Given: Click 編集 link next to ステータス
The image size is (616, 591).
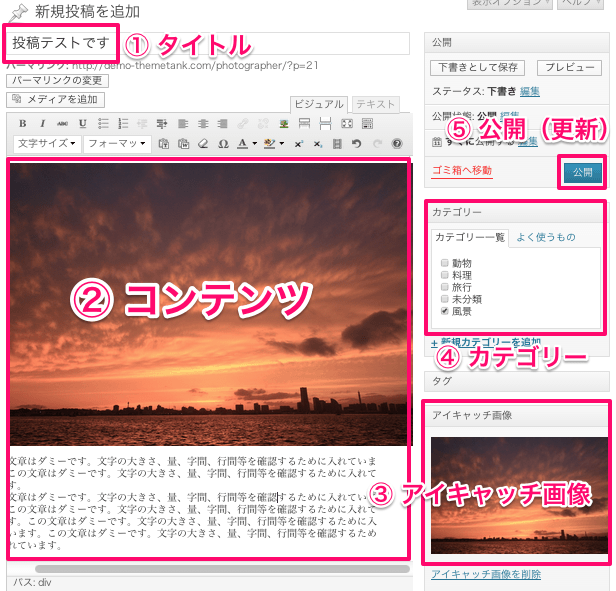Looking at the screenshot, I should click(x=530, y=92).
